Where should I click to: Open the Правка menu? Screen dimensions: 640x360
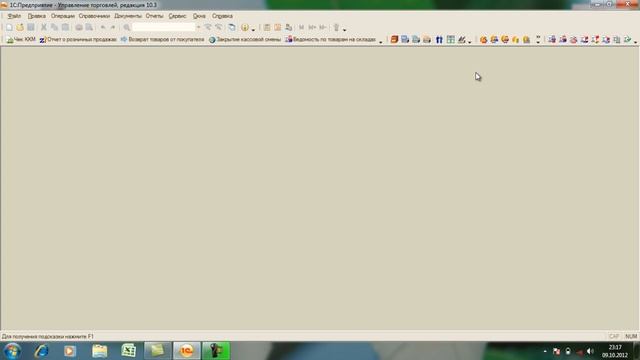[36, 16]
